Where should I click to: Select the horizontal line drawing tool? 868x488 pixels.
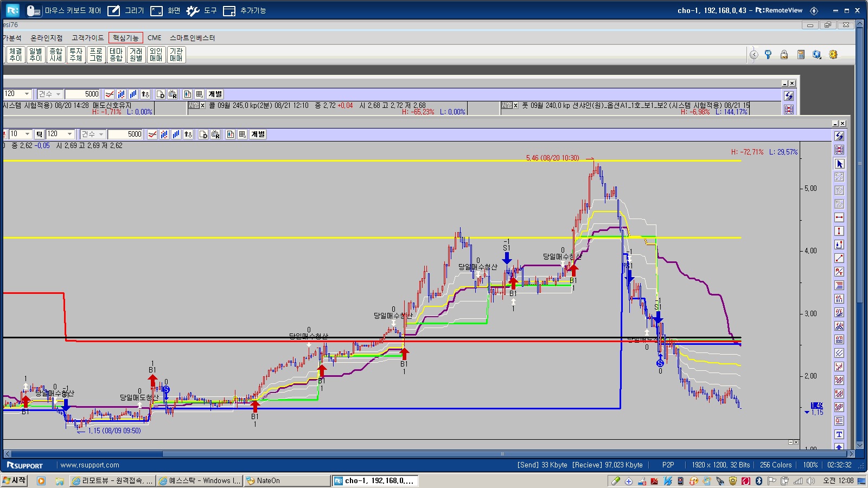(839, 217)
